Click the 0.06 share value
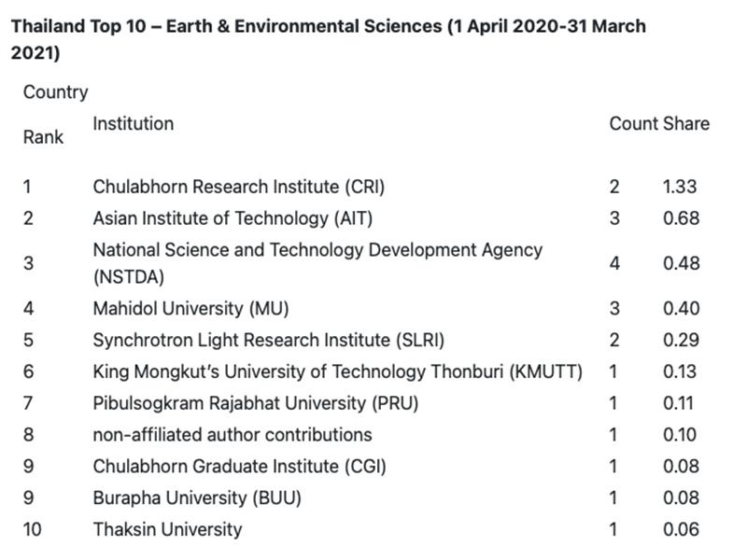Image resolution: width=747 pixels, height=560 pixels. click(x=681, y=530)
